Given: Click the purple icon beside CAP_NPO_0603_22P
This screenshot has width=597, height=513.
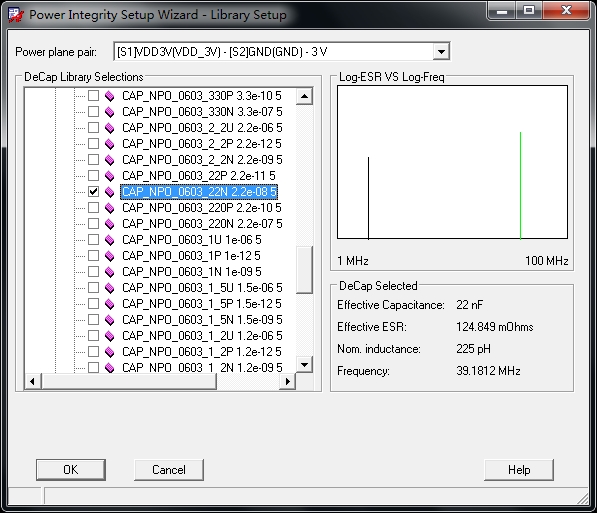Looking at the screenshot, I should pyautogui.click(x=110, y=176).
